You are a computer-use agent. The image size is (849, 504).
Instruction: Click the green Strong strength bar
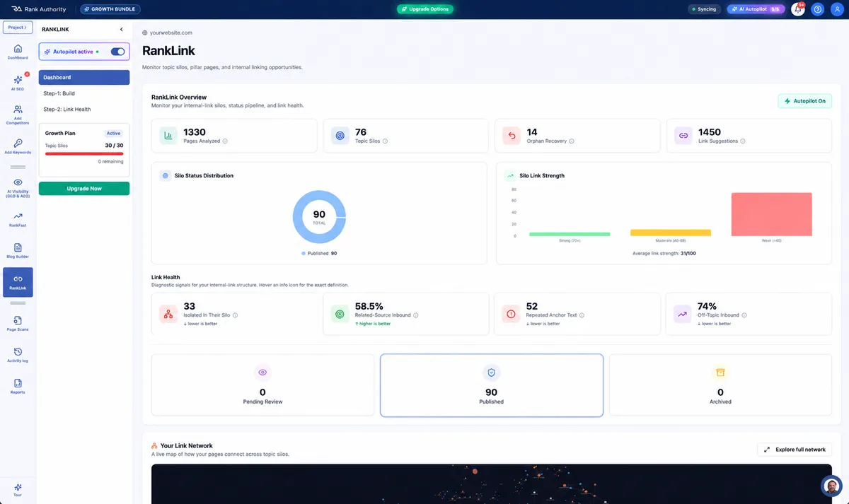click(570, 234)
